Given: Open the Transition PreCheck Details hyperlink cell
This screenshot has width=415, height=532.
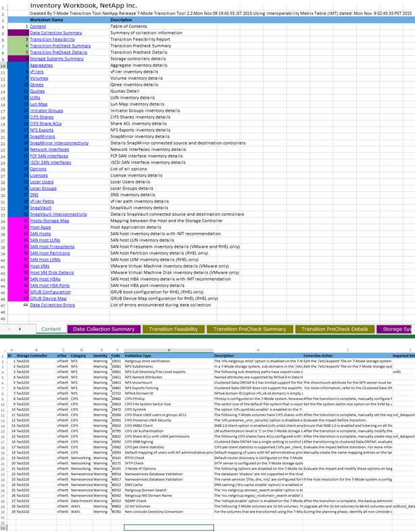Looking at the screenshot, I should pyautogui.click(x=58, y=52).
